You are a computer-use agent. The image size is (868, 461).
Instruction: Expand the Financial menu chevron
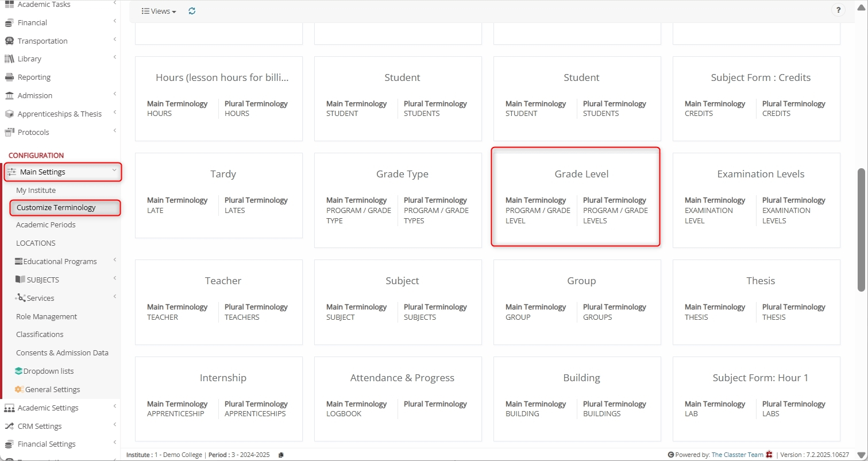(x=114, y=22)
